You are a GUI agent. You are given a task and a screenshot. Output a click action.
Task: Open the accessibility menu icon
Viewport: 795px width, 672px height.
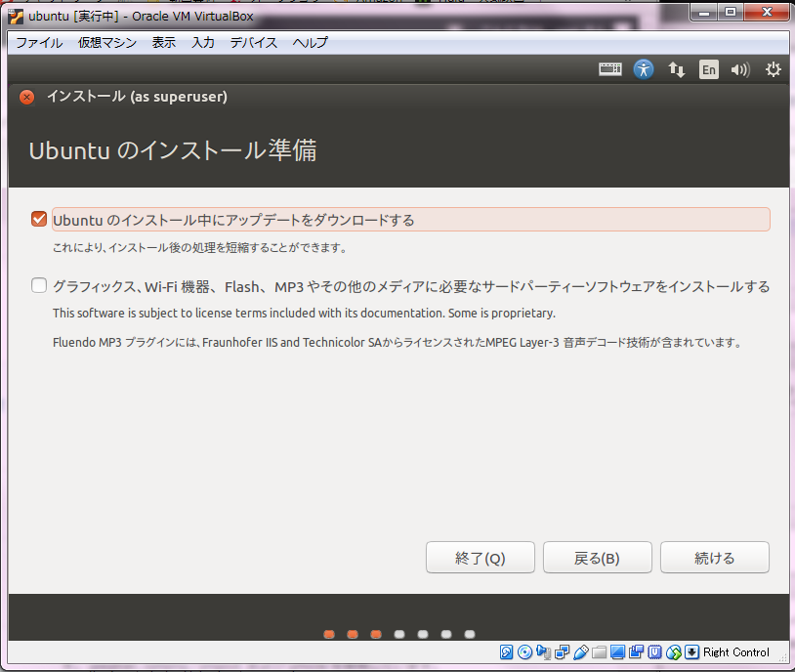643,69
